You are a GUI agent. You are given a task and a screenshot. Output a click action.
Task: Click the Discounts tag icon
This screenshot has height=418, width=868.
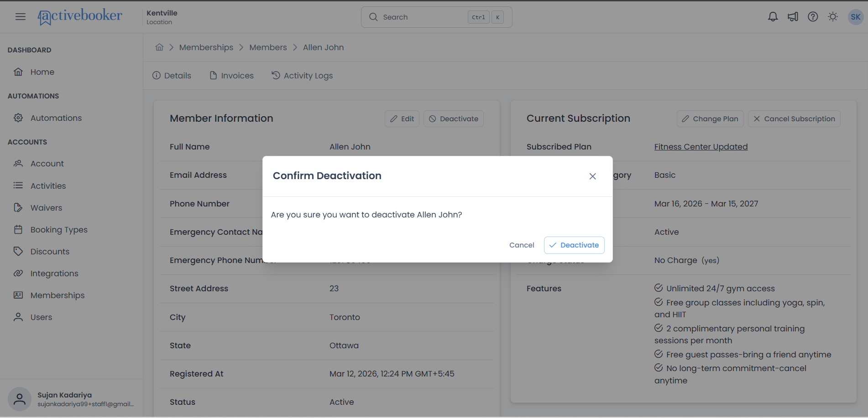pos(18,252)
